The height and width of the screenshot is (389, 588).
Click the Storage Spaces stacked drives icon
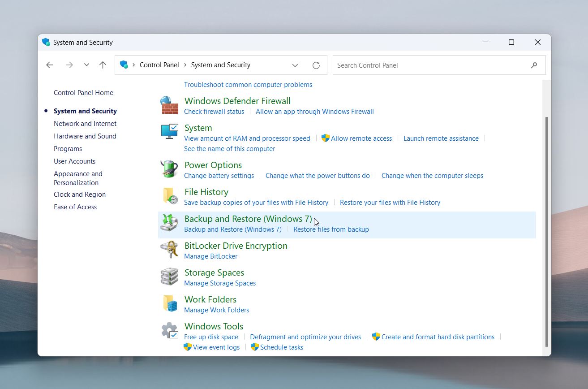(169, 277)
